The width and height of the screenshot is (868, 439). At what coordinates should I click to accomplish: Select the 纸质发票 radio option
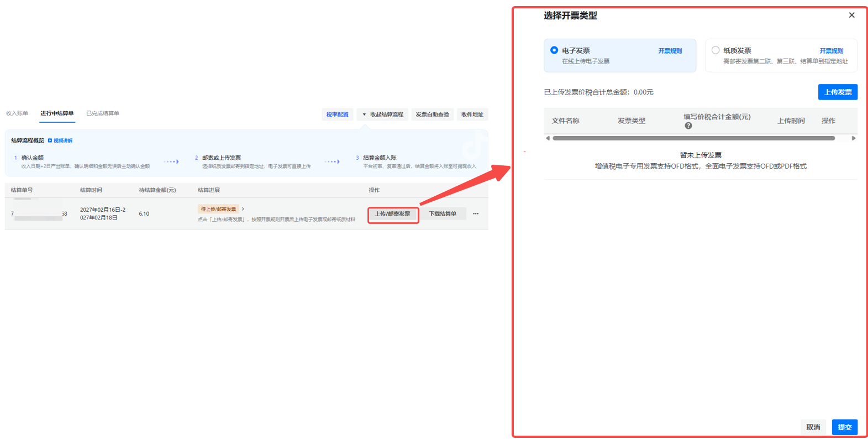point(716,50)
